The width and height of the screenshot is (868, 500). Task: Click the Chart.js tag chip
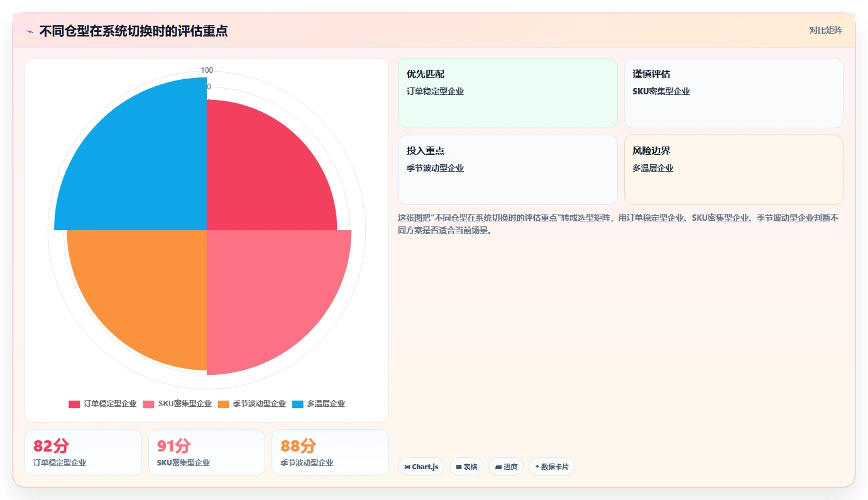coord(421,467)
